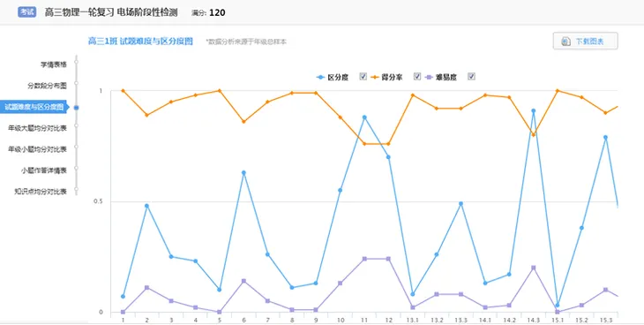This screenshot has width=644, height=325.
Task: Click the blue 区分度 legend marker
Action: coord(321,77)
